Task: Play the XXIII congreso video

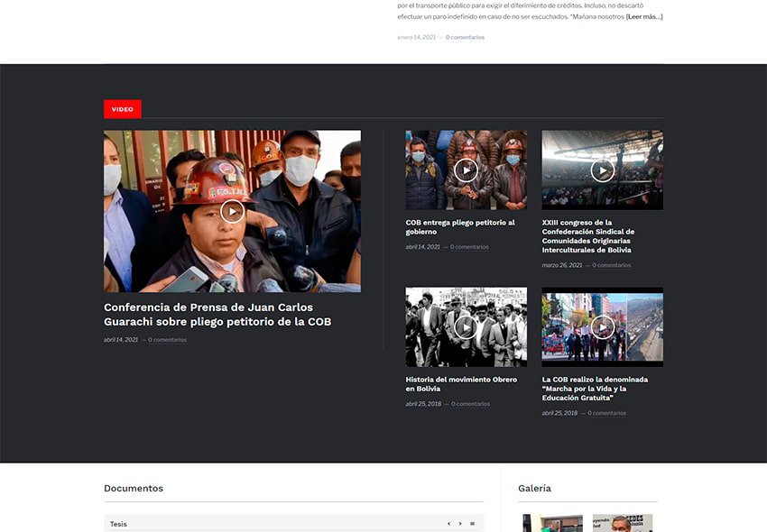Action: tap(602, 170)
